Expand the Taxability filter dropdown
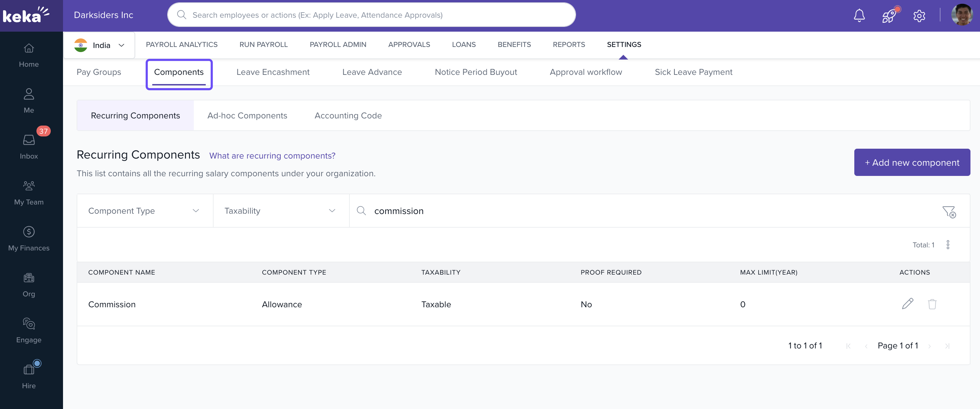This screenshot has width=980, height=409. (281, 211)
